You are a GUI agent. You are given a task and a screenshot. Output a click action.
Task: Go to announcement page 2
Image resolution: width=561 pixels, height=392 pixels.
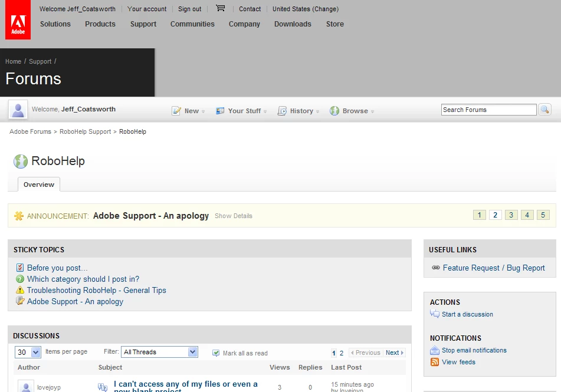pos(495,215)
